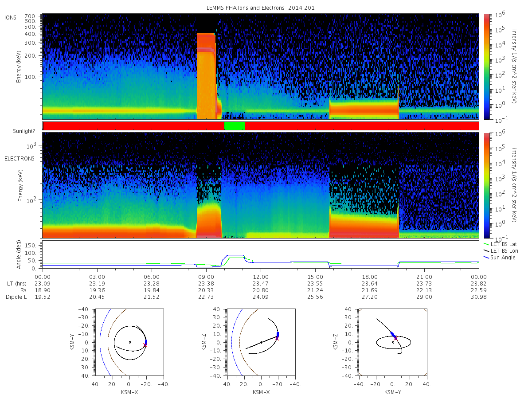Click the "LT (hrs)" row label
Screen dimensions: 532x399
tap(17, 284)
